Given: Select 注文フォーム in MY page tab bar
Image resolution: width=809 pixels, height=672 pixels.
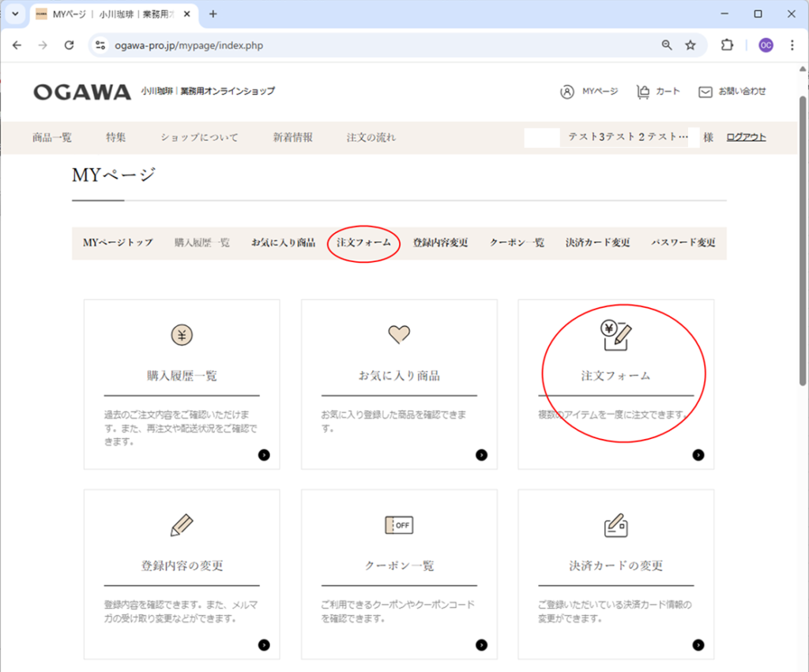Looking at the screenshot, I should 363,242.
